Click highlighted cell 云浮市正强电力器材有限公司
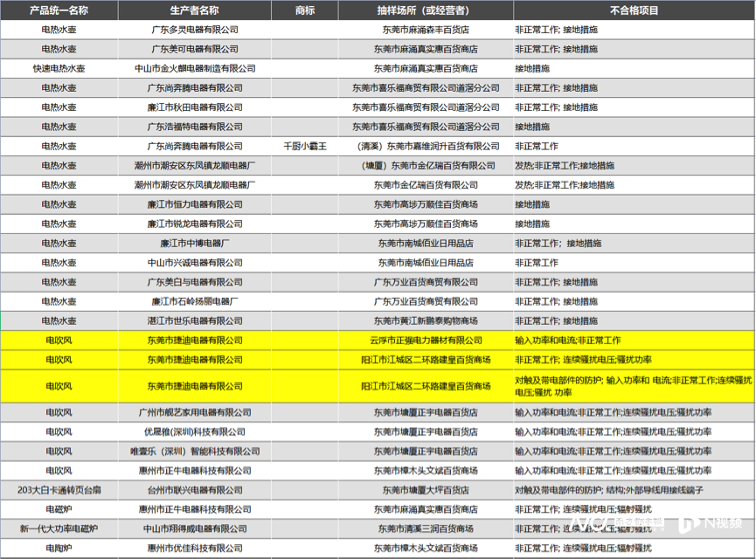The height and width of the screenshot is (559, 756). point(426,341)
